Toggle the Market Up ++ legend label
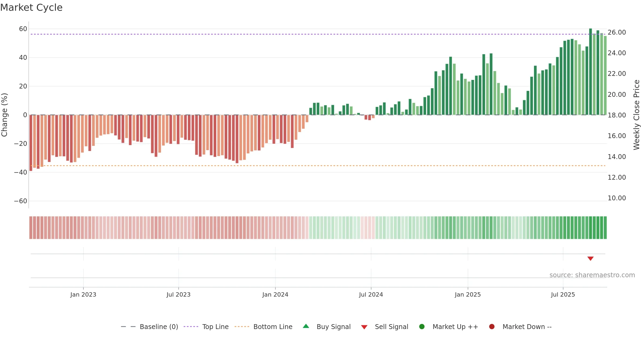This screenshot has height=362, width=644. pyautogui.click(x=455, y=327)
